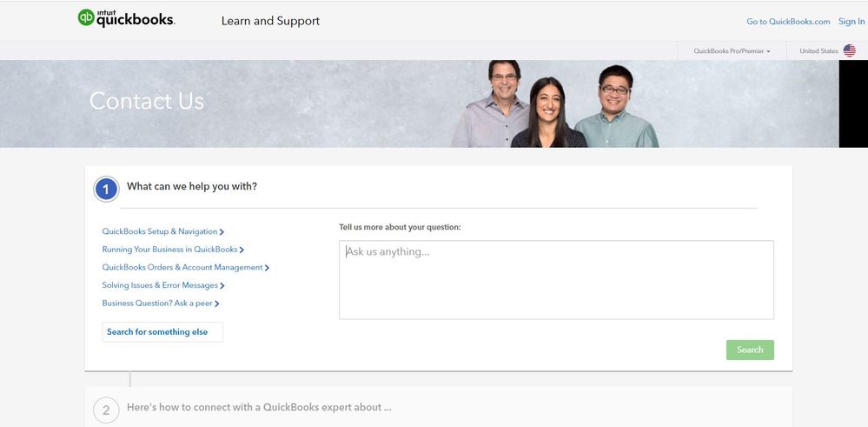The image size is (868, 427).
Task: Click the 'What can we help you with?' heading
Action: pos(192,186)
